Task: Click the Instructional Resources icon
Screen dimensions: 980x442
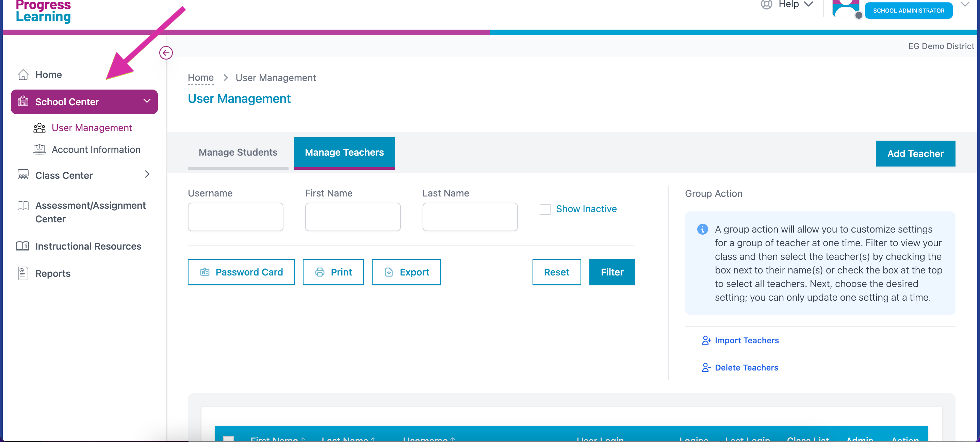Action: pyautogui.click(x=23, y=246)
